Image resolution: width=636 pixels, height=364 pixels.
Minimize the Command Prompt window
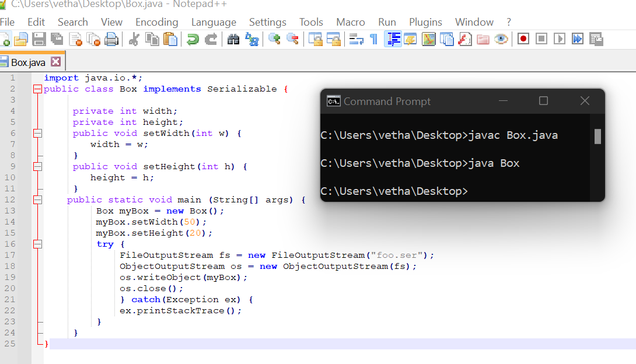504,100
